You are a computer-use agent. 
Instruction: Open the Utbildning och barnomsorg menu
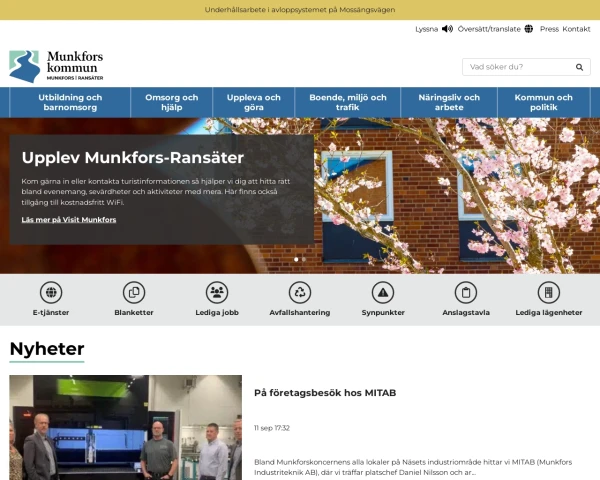[x=70, y=102]
